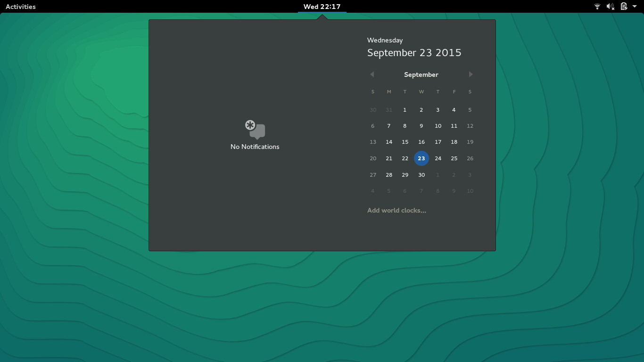Click the Wed 22:17 clock in top bar
Image resolution: width=644 pixels, height=362 pixels.
(322, 7)
